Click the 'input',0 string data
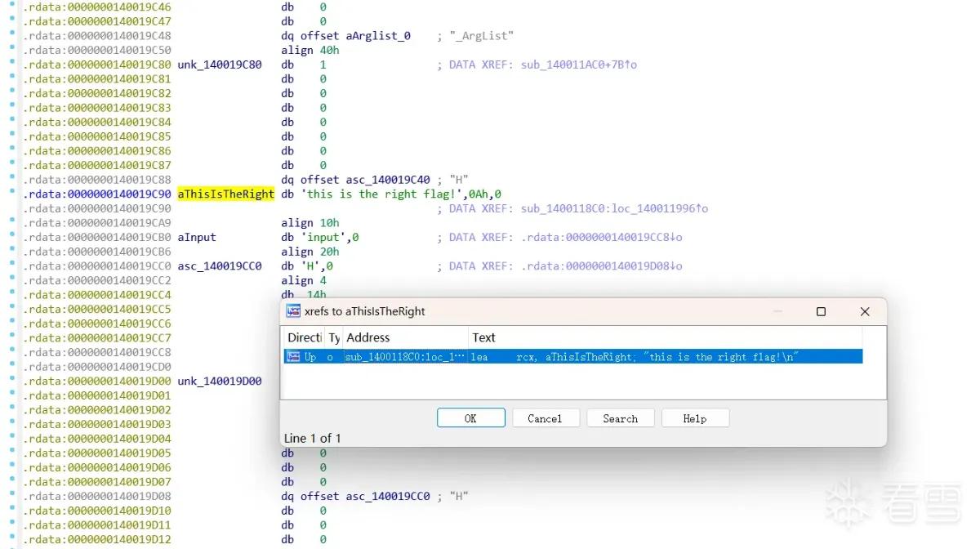This screenshot has width=980, height=549. coord(329,238)
